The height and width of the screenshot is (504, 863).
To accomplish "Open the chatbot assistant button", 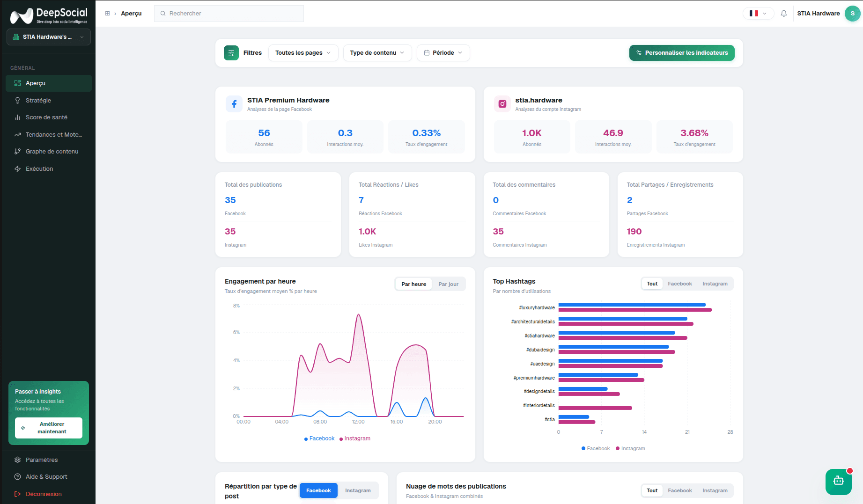I will pyautogui.click(x=839, y=482).
